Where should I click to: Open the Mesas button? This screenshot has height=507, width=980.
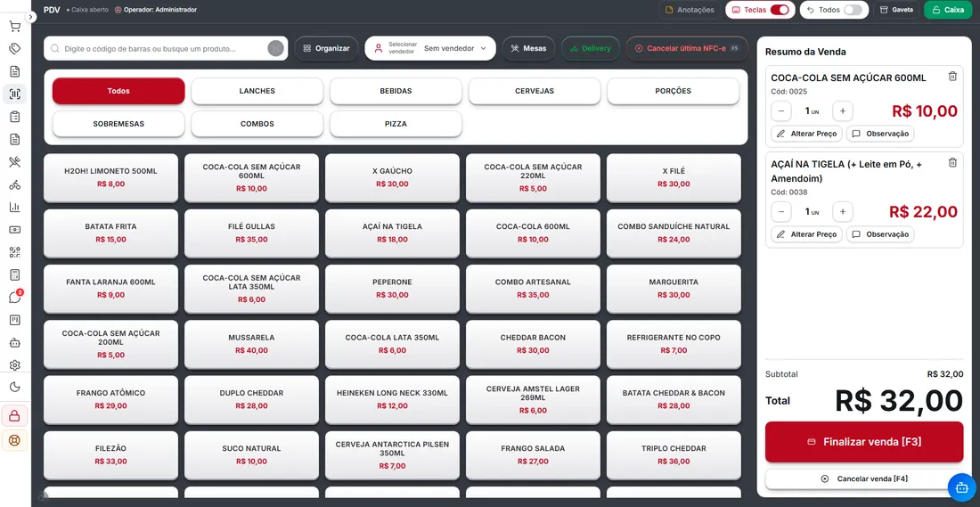tap(528, 48)
